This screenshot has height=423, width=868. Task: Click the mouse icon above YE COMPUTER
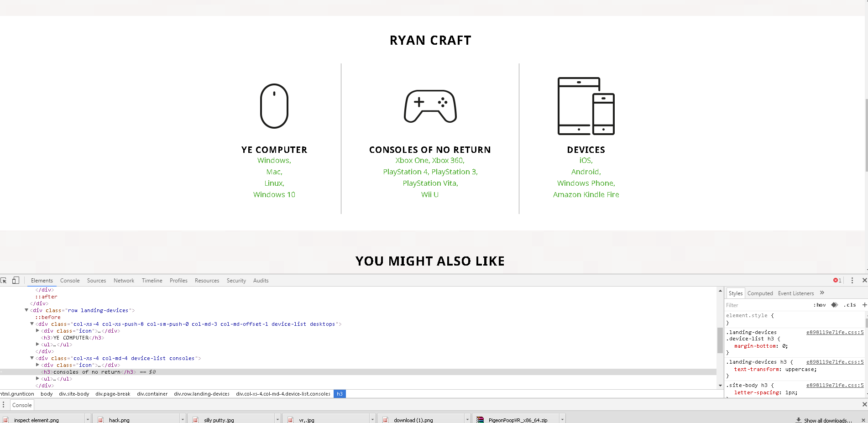(274, 106)
